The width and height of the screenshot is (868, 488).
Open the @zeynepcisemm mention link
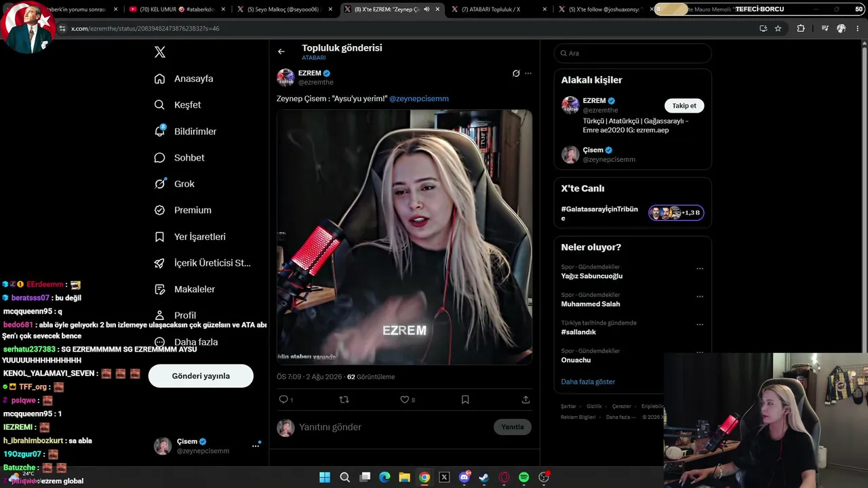click(419, 99)
